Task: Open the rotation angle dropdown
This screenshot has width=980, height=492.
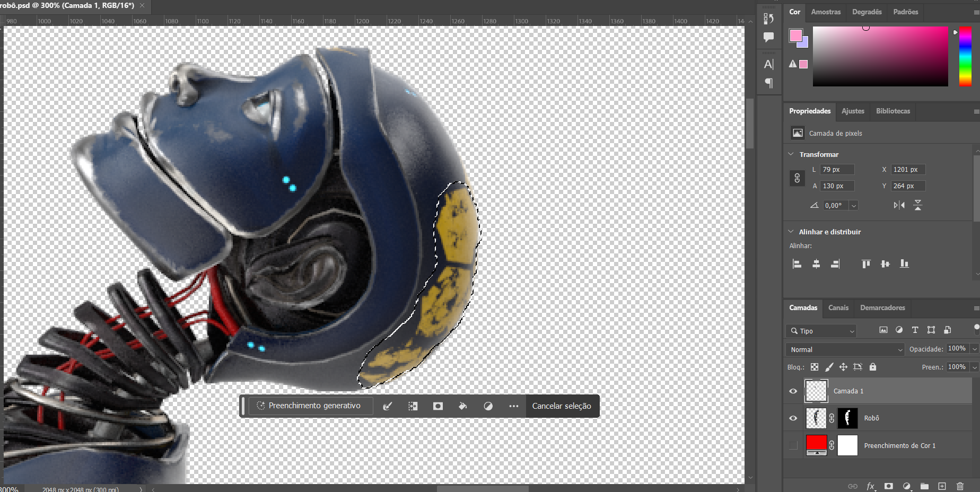Action: pos(854,206)
